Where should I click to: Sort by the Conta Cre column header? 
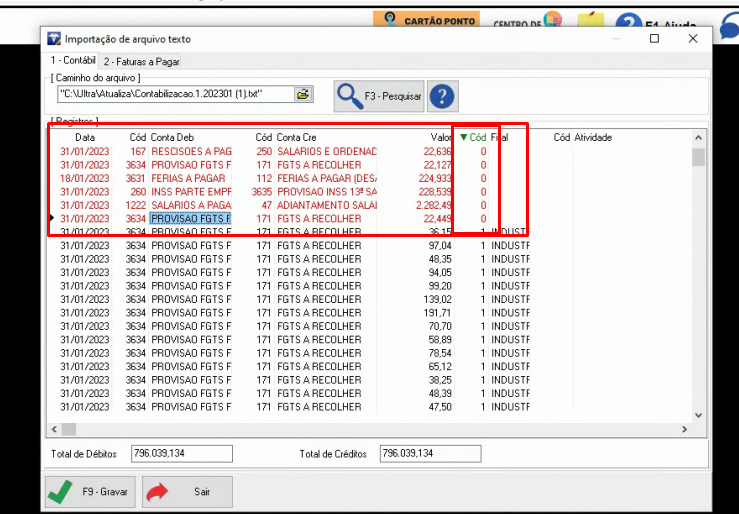[296, 138]
